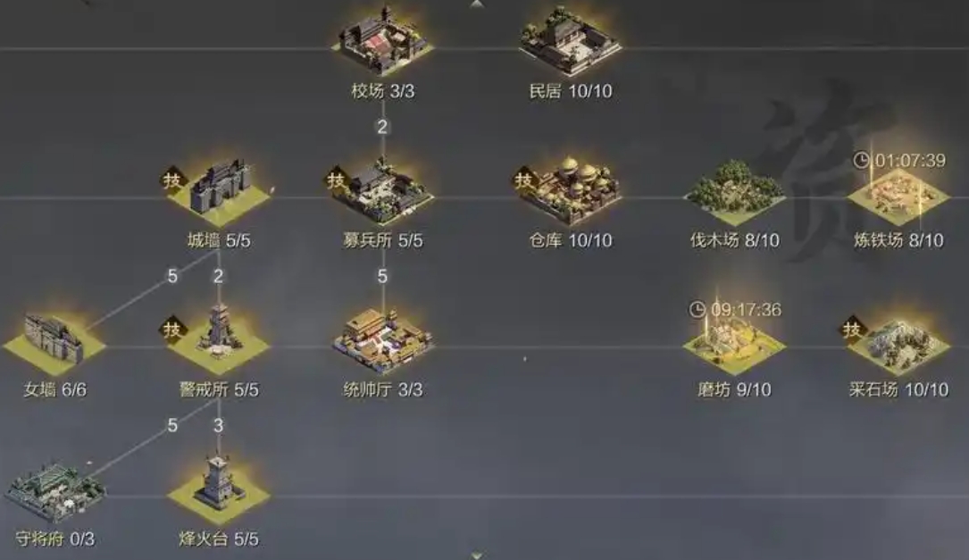This screenshot has width=969, height=560.
Task: Choose the 伐木场 lumber yard icon
Action: coord(734,192)
